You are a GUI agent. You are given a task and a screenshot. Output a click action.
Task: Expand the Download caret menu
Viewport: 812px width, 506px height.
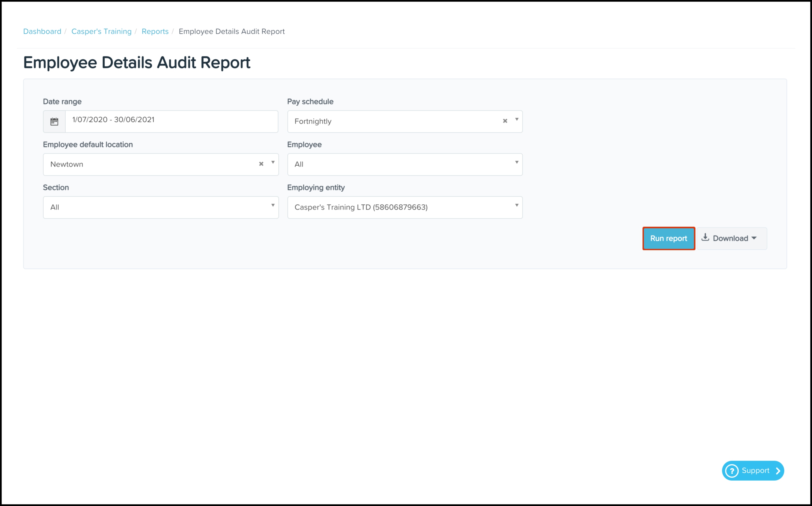click(x=754, y=238)
